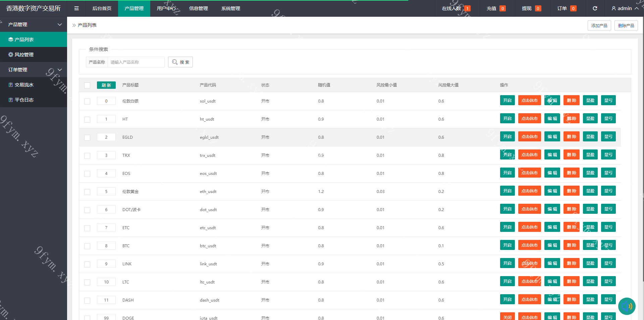The height and width of the screenshot is (320, 644).
Task: Check the checkbox for HT row
Action: coord(87,120)
